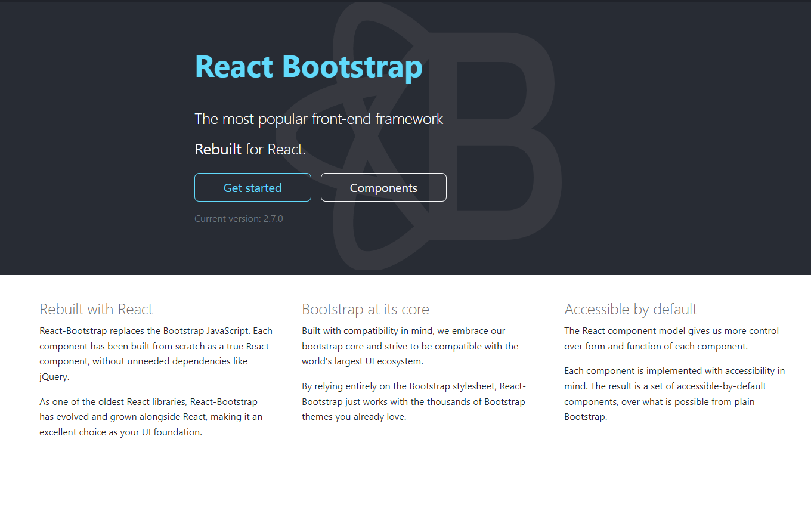Click the 'Components' button
The image size is (811, 532).
(383, 187)
